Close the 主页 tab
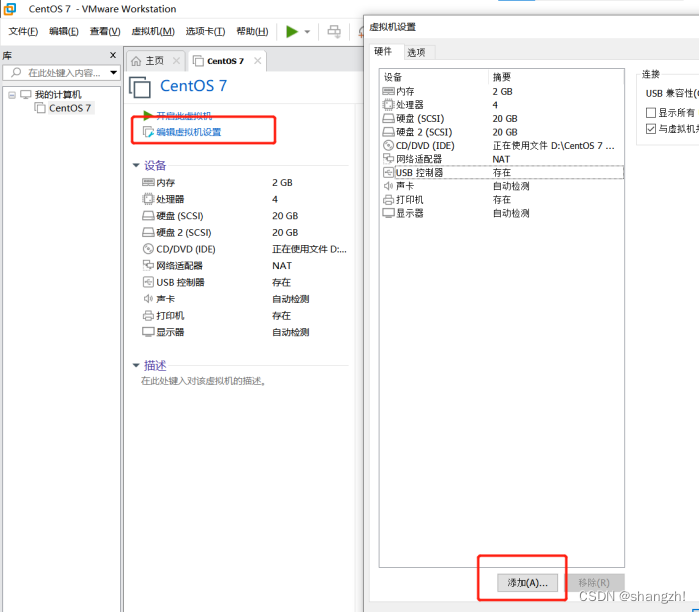Image resolution: width=700 pixels, height=613 pixels. pos(177,61)
